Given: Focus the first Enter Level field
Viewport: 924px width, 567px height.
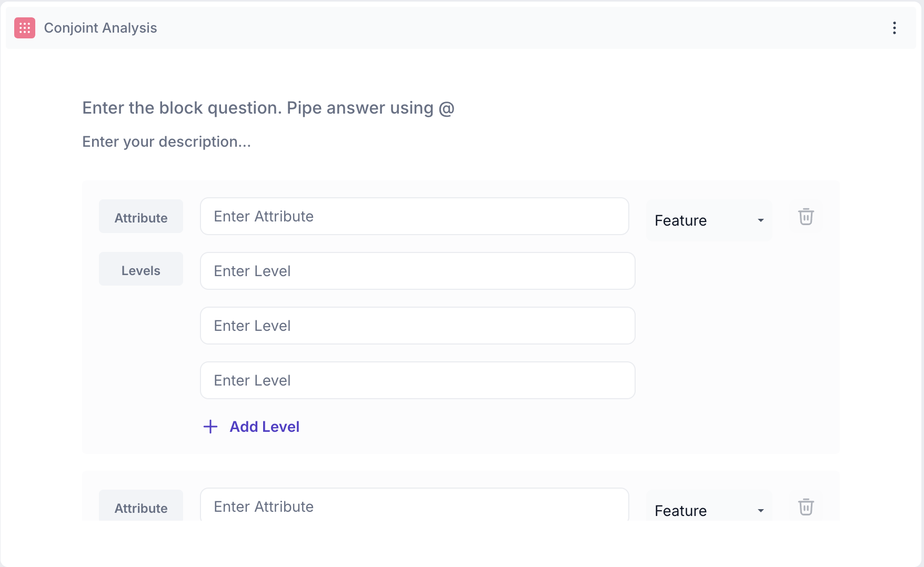Looking at the screenshot, I should coord(417,271).
